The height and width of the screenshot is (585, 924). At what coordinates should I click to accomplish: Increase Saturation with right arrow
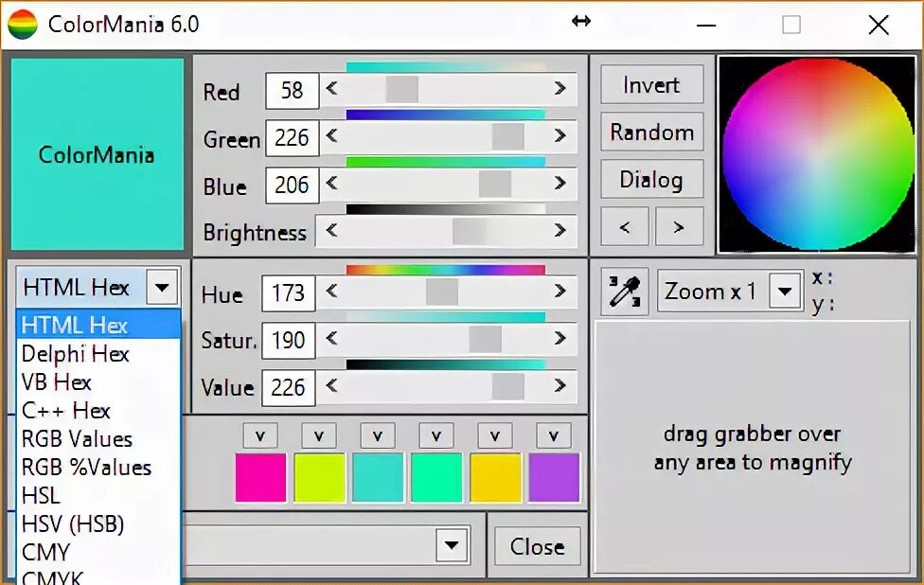pyautogui.click(x=560, y=338)
